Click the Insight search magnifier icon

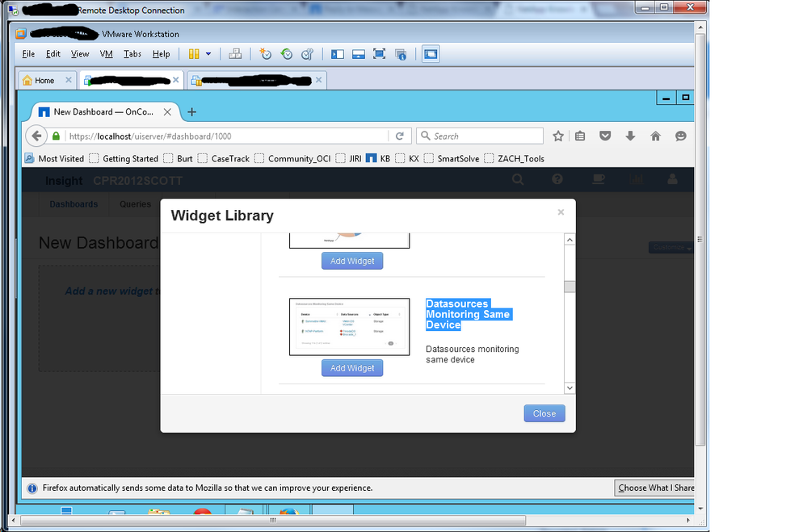[x=518, y=179]
